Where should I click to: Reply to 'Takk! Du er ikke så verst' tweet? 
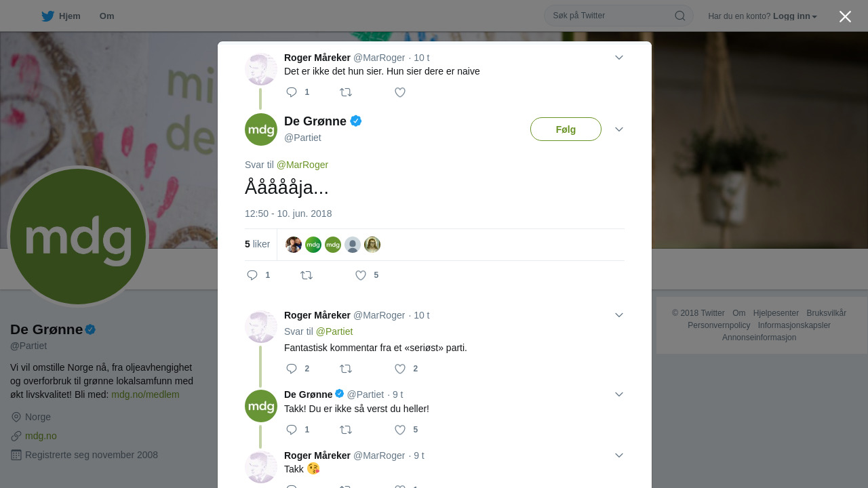click(x=292, y=430)
